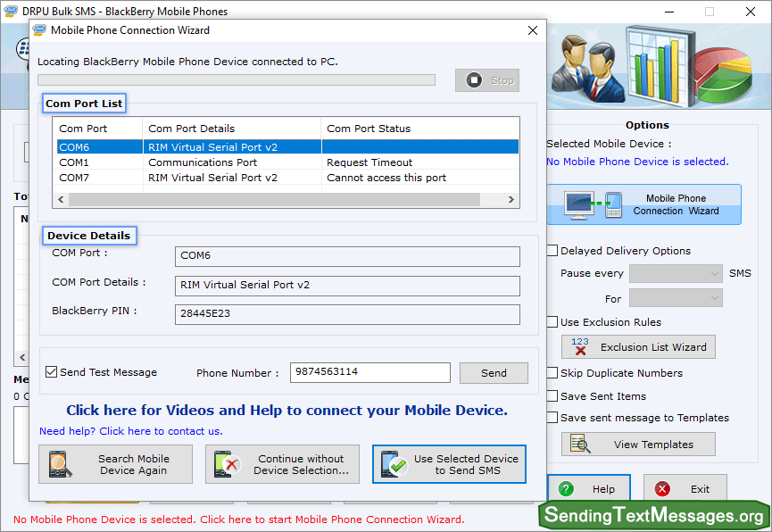Screen dimensions: 772x532
Task: Click the View Templates button
Action: click(x=639, y=445)
